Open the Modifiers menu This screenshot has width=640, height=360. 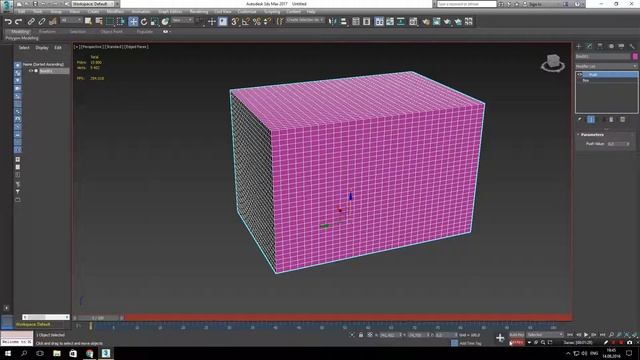(115, 12)
